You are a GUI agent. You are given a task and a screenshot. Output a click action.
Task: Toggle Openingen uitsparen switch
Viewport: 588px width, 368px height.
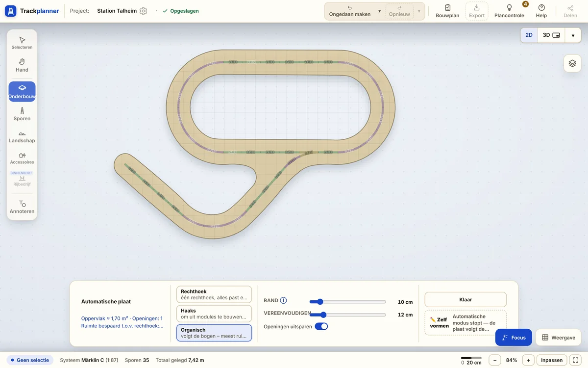(321, 326)
